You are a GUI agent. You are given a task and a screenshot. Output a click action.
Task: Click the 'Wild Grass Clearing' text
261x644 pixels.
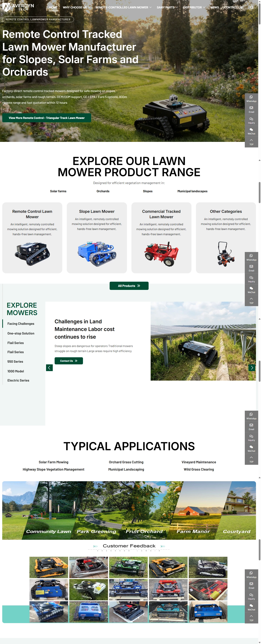tap(199, 469)
